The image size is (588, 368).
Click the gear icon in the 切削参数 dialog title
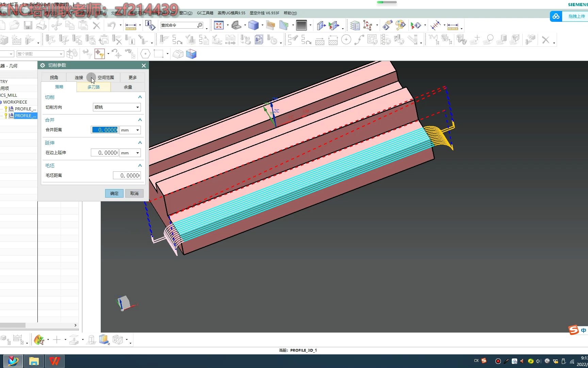pyautogui.click(x=42, y=65)
